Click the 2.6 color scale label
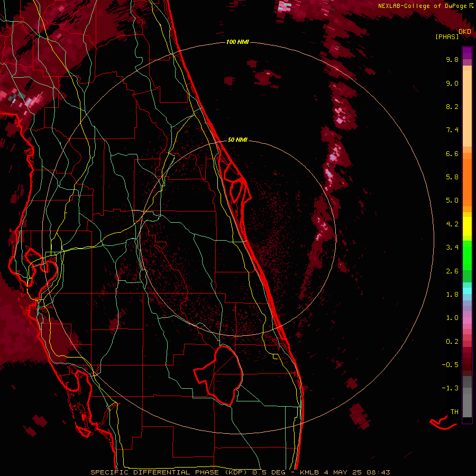Viewport: 476px width, 476px height. 452,271
